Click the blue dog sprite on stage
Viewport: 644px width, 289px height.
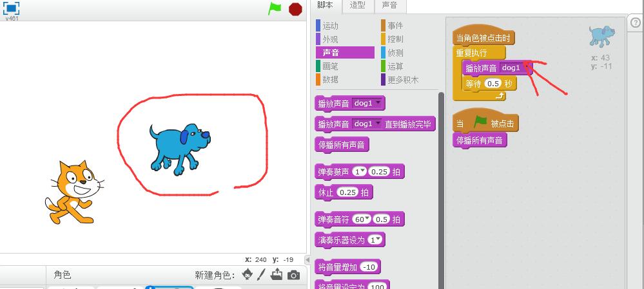coord(179,149)
